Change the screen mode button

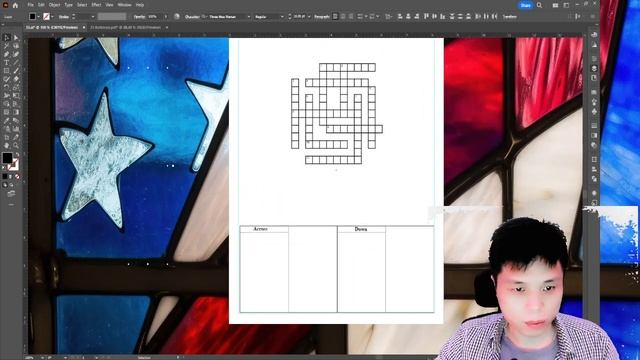tap(11, 193)
